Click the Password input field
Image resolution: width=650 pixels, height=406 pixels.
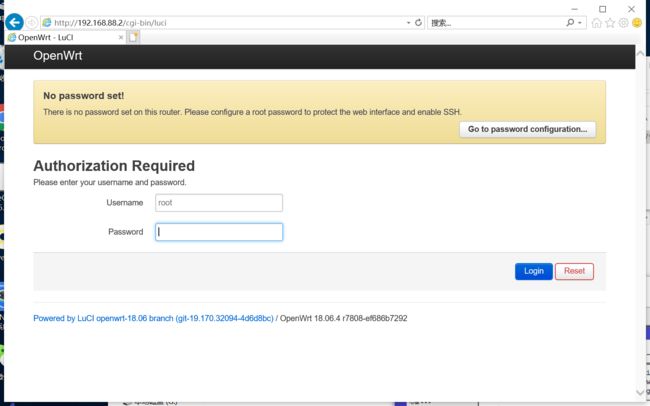[x=219, y=232]
